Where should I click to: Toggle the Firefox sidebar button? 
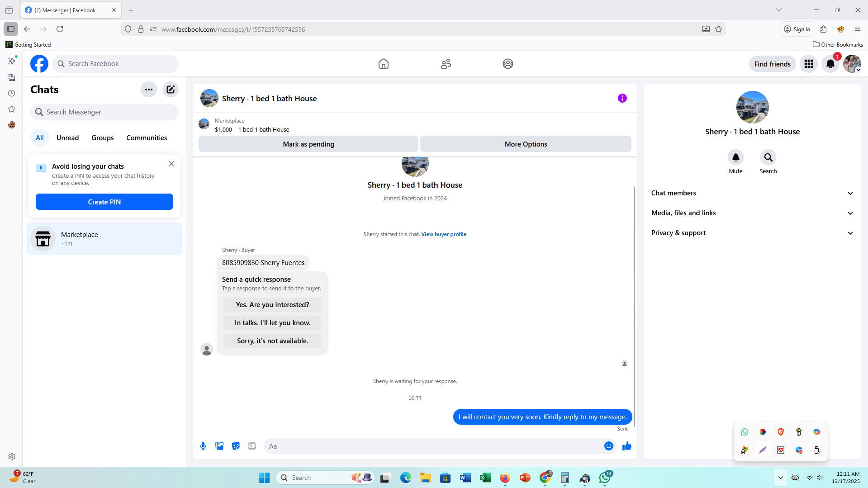click(x=11, y=29)
